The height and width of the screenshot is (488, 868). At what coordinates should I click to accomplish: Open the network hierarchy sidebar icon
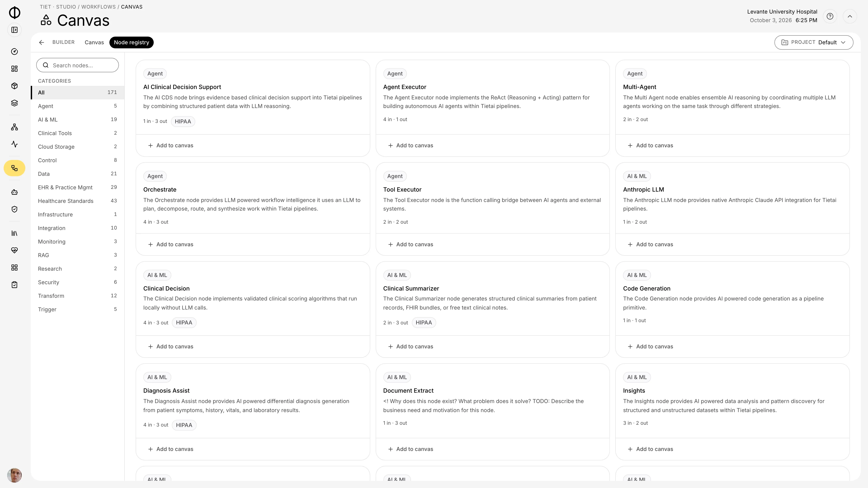tap(14, 127)
